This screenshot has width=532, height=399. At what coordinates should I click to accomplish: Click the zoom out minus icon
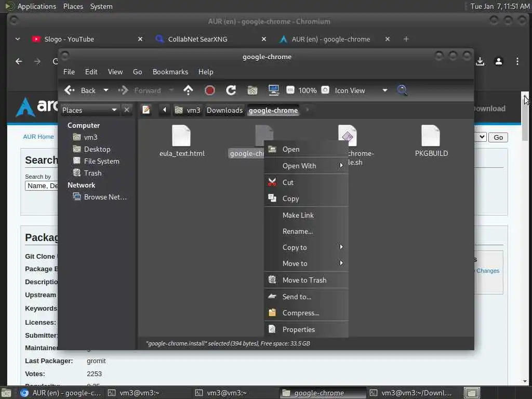coord(290,90)
